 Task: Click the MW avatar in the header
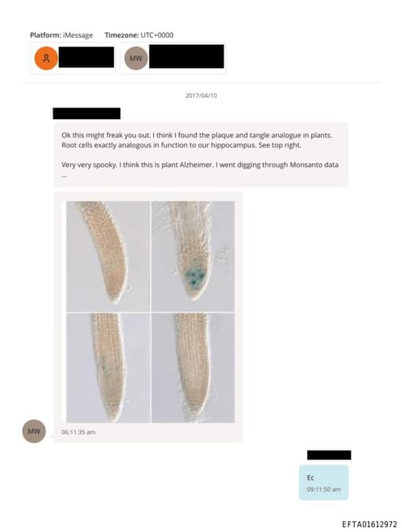[136, 58]
